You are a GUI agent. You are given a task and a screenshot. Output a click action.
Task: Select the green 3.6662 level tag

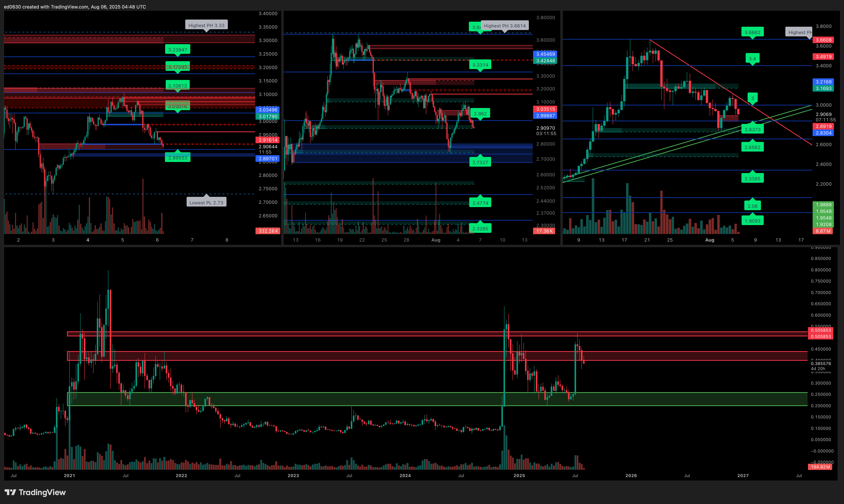(x=752, y=32)
